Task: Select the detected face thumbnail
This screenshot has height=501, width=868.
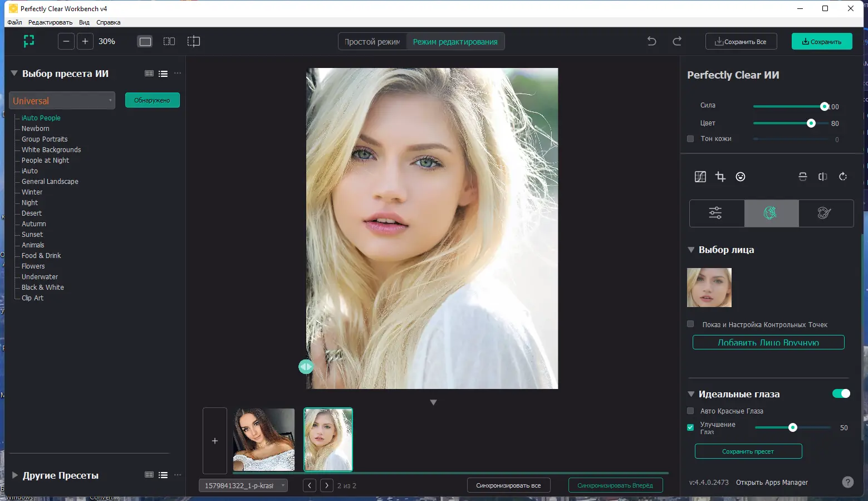Action: pyautogui.click(x=709, y=288)
